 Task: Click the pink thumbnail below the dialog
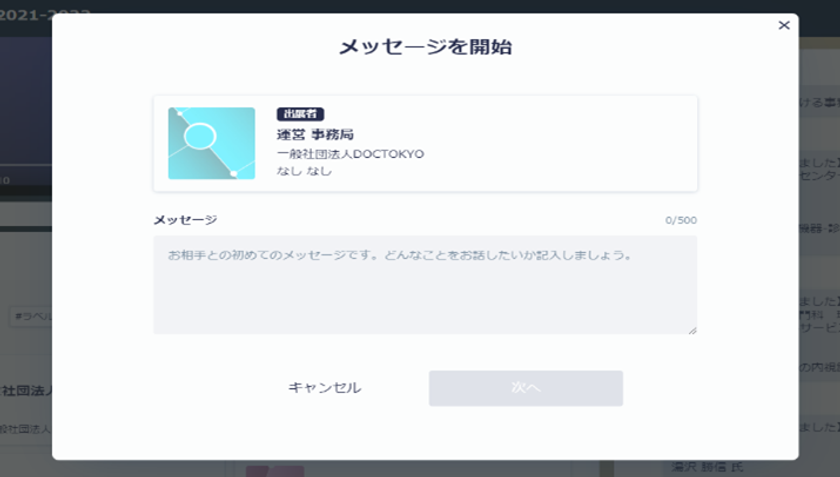point(275,470)
